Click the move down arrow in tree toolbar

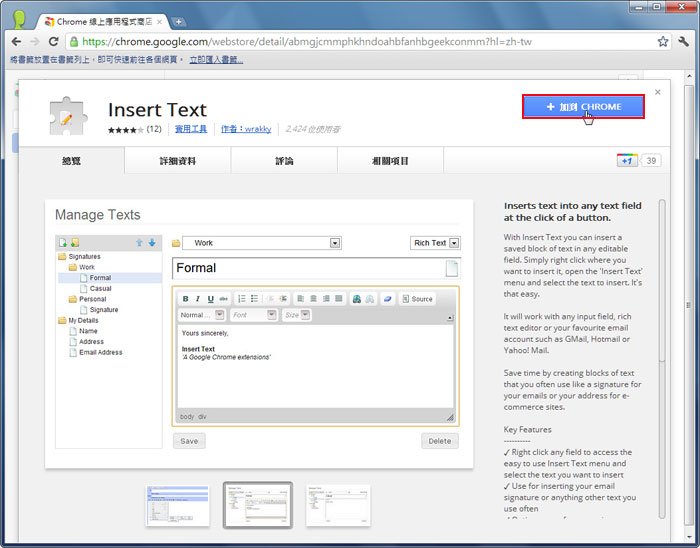(x=152, y=242)
